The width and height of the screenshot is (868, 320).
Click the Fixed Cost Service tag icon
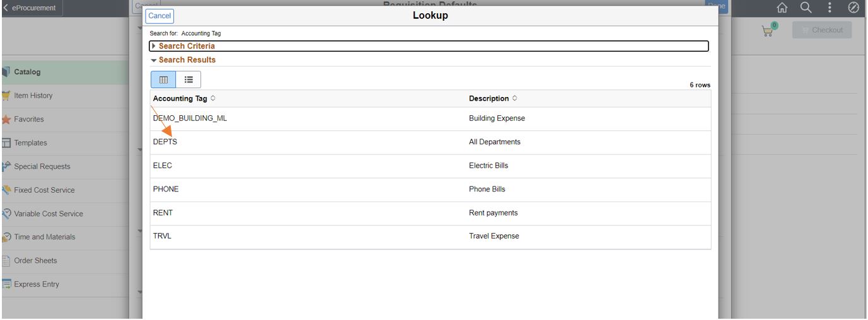pos(6,190)
